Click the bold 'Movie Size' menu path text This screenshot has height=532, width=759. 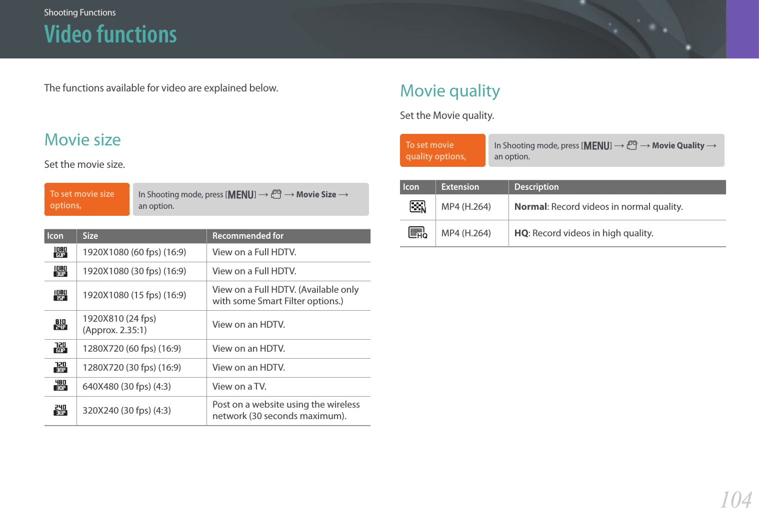[x=316, y=194]
